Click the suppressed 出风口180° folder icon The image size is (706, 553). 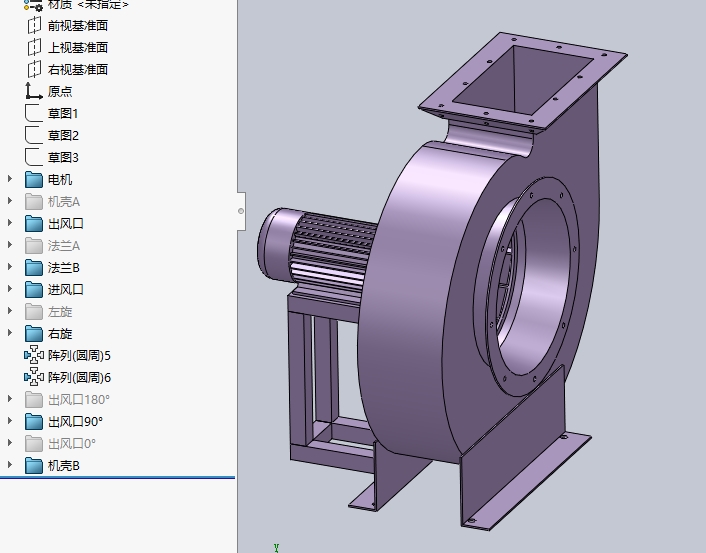tap(34, 399)
